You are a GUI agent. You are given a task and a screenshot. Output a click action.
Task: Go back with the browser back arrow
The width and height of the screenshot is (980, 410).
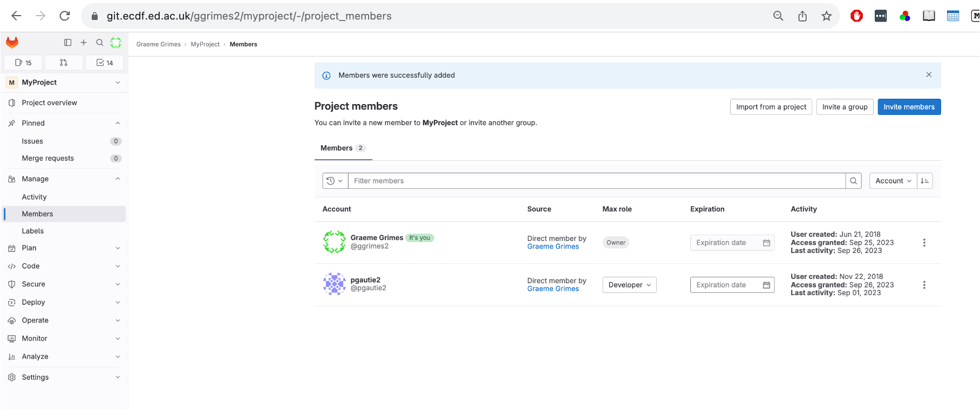click(x=16, y=16)
